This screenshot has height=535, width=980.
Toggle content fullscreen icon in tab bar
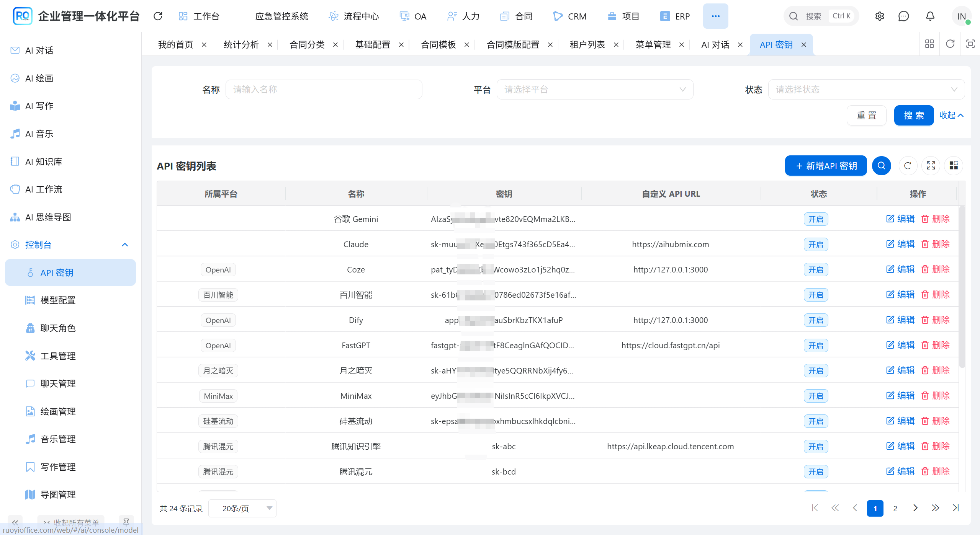(970, 44)
